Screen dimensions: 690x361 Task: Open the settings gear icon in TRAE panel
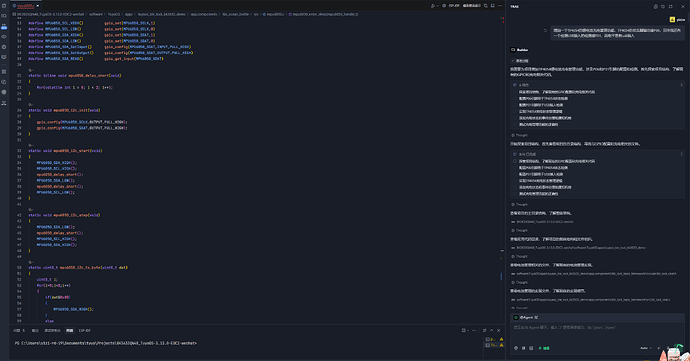656,6
